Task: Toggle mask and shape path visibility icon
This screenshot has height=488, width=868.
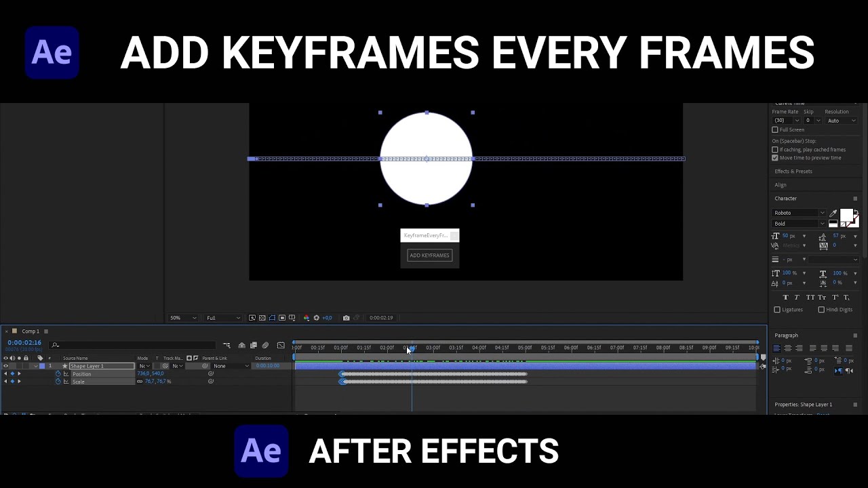Action: (x=272, y=317)
